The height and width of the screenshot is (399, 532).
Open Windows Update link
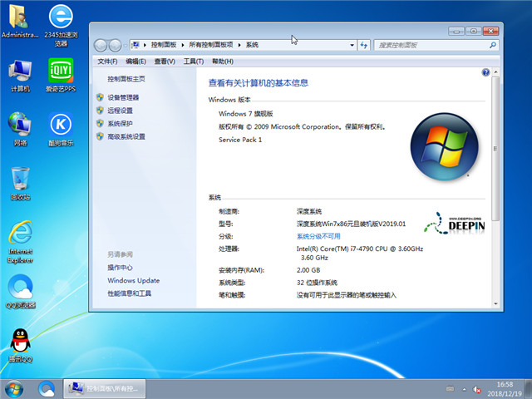coord(133,281)
